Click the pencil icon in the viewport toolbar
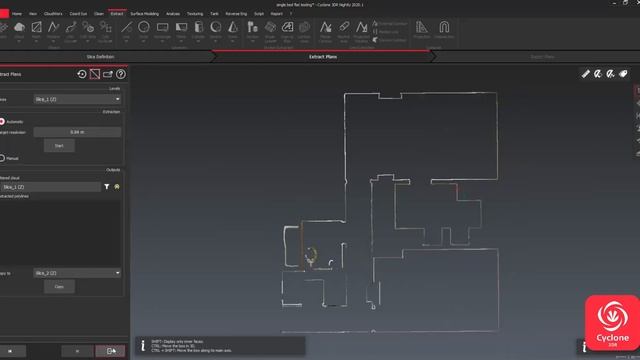This screenshot has width=640, height=360. point(585,73)
